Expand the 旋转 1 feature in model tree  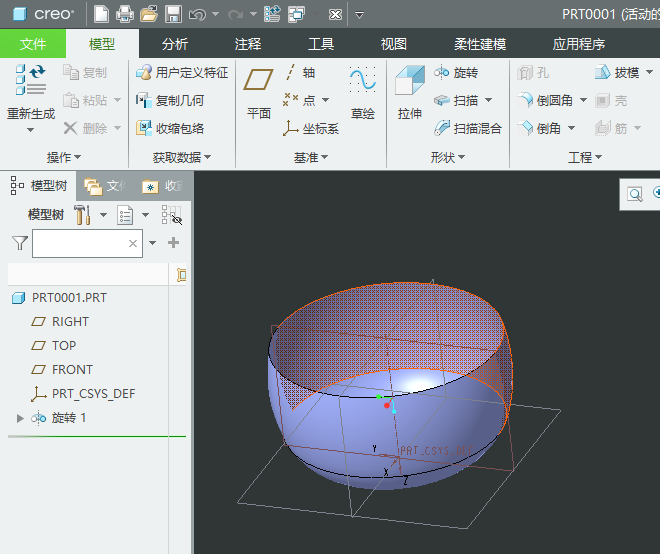click(x=20, y=418)
